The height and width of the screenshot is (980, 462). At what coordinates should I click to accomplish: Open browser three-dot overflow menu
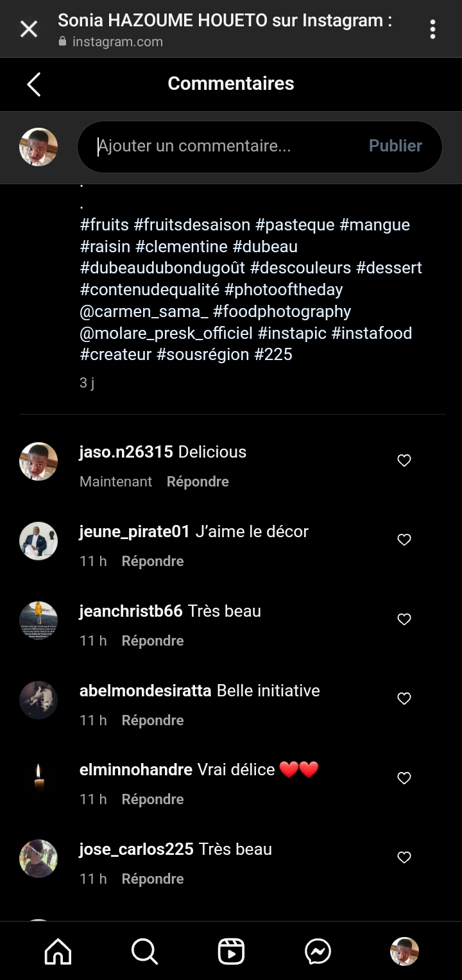[x=433, y=29]
